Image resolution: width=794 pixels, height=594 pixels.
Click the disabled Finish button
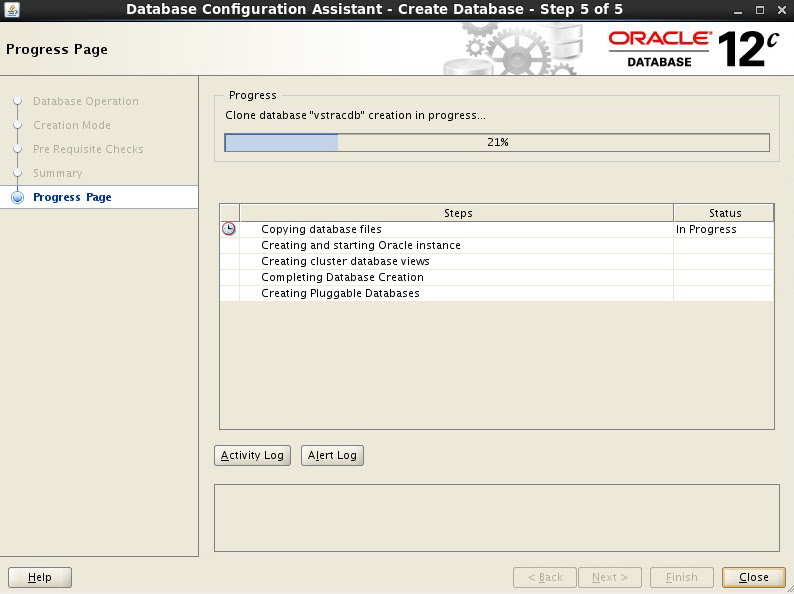[x=682, y=577]
